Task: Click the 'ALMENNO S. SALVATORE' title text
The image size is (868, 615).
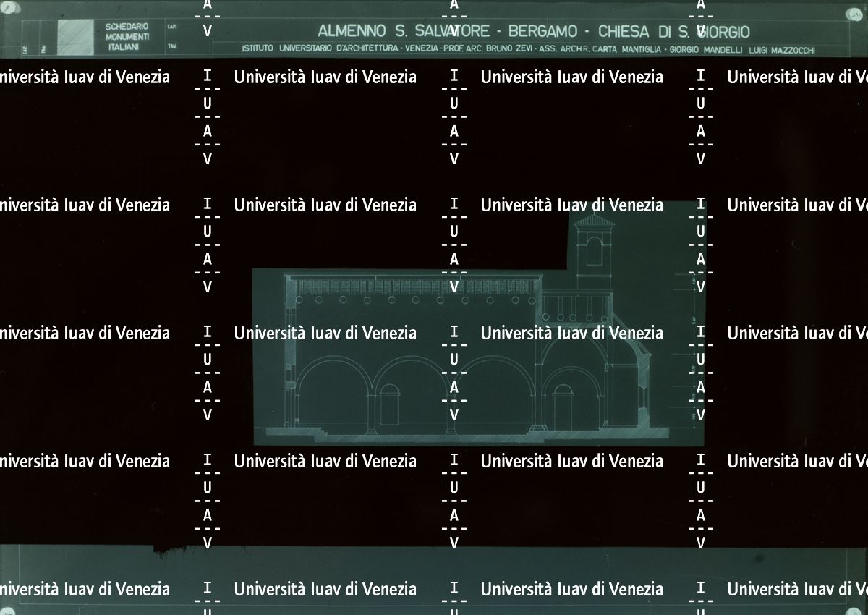Action: coord(404,32)
